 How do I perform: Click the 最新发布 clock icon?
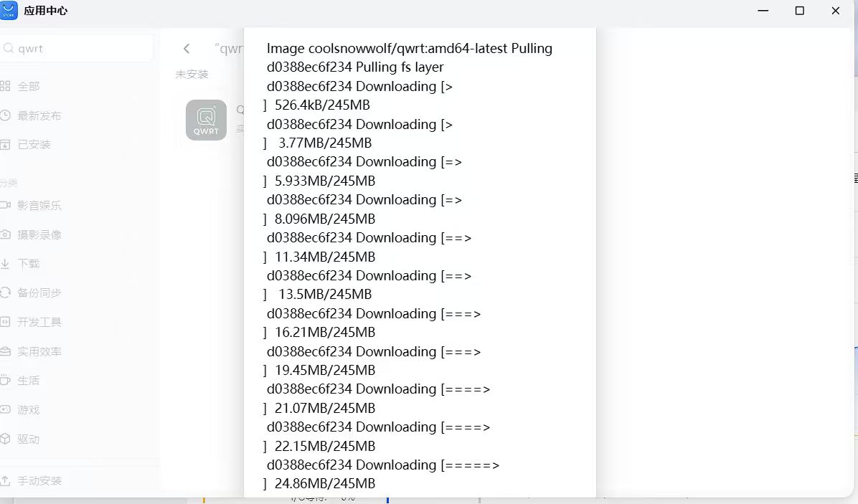(6, 115)
